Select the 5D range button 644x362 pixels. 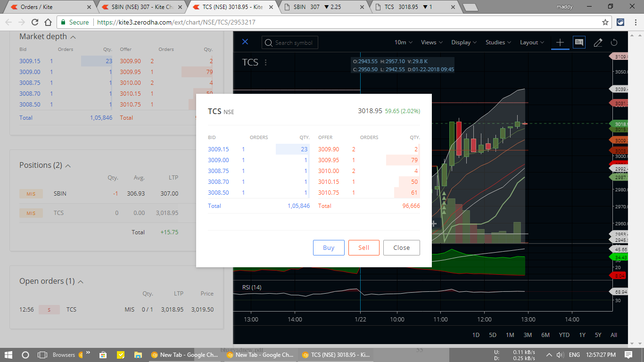click(493, 335)
